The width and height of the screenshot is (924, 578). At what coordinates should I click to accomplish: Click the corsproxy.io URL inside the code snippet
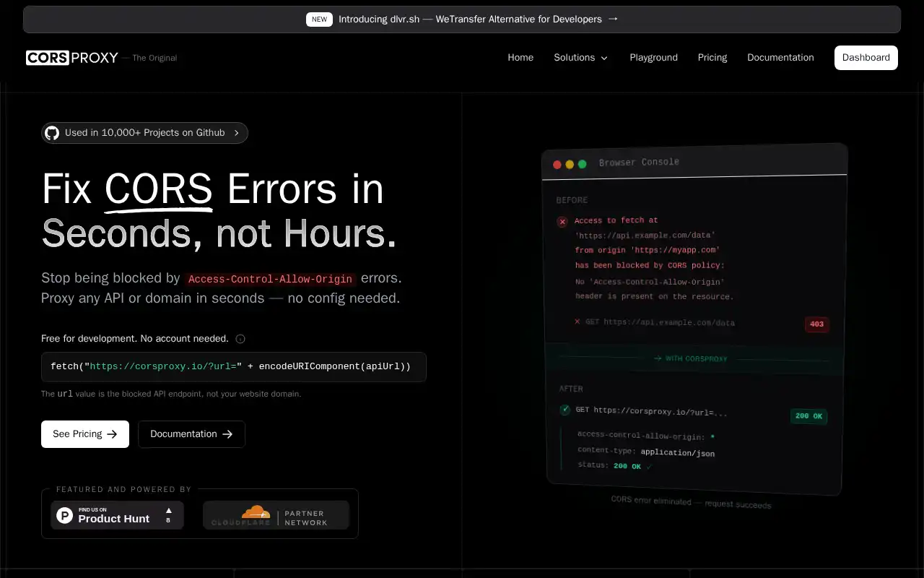pyautogui.click(x=163, y=367)
